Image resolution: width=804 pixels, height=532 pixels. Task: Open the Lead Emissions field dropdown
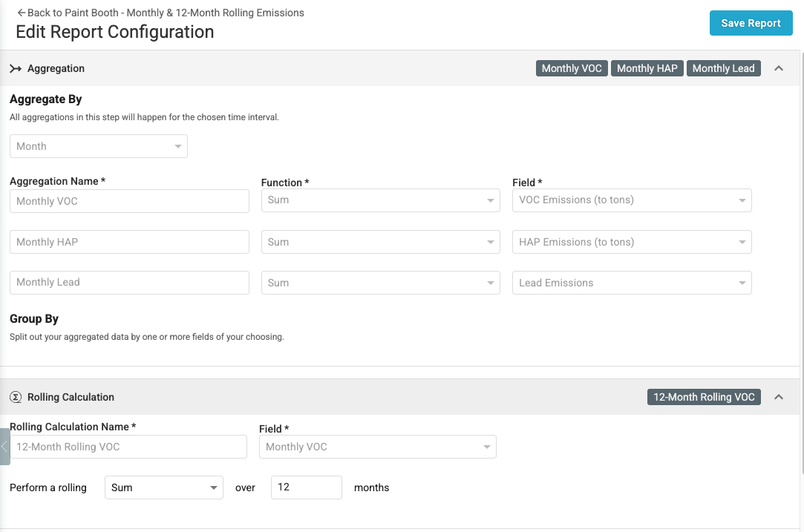pyautogui.click(x=632, y=283)
